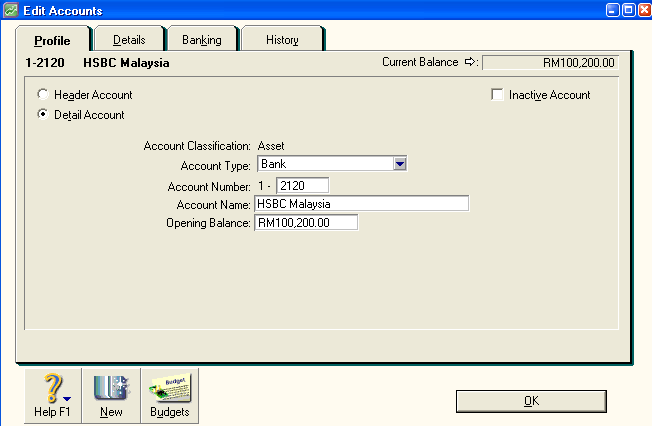Close the Edit Accounts window
Image resolution: width=652 pixels, height=426 pixels.
coord(644,10)
